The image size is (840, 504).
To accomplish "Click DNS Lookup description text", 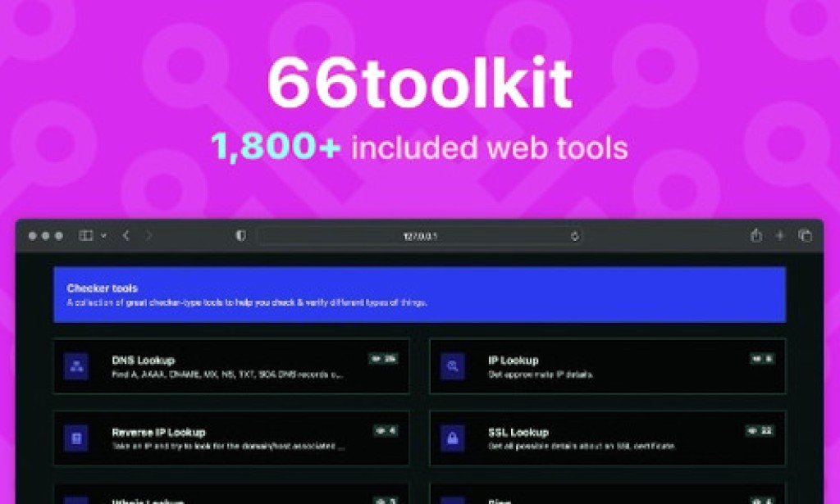I will click(x=227, y=375).
